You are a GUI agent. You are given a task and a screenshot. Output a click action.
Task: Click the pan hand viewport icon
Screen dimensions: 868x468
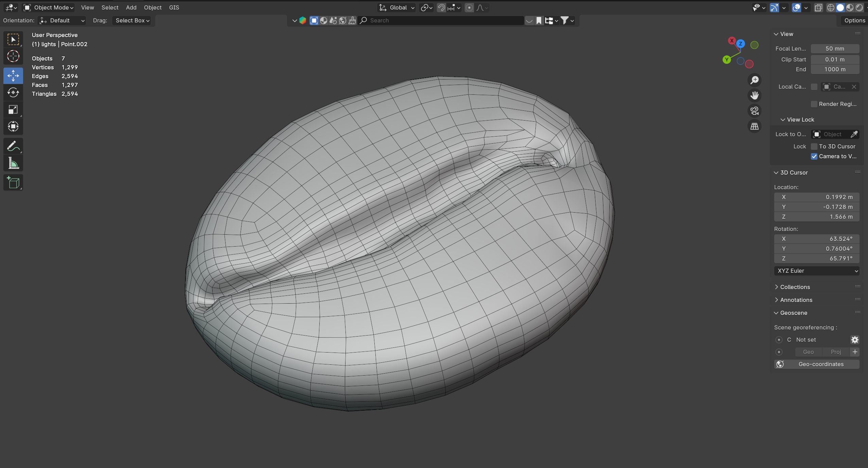point(754,95)
